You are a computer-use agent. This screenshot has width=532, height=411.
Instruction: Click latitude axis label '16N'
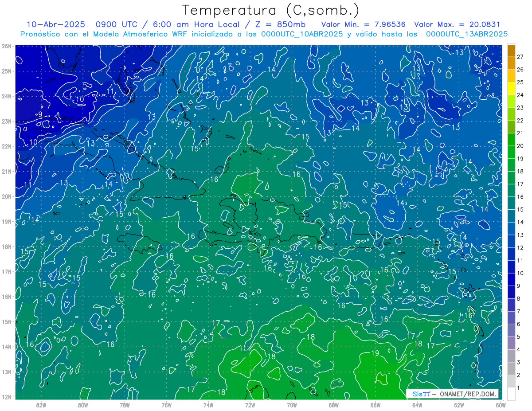point(6,297)
